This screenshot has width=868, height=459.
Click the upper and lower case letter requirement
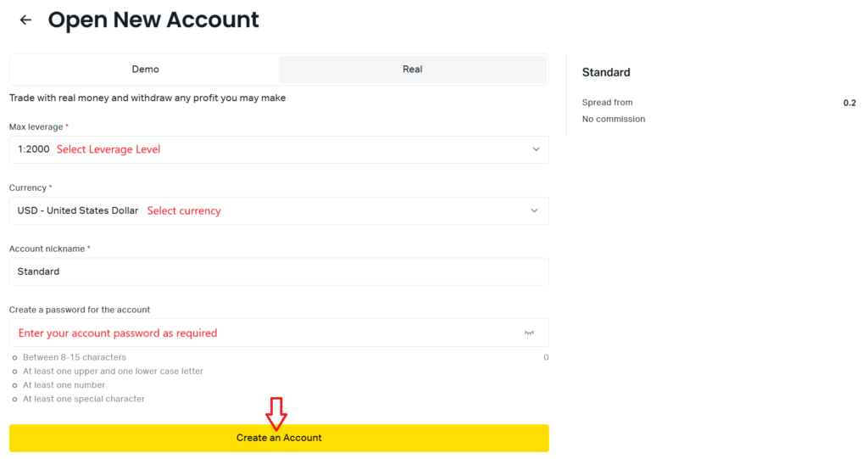coord(113,372)
